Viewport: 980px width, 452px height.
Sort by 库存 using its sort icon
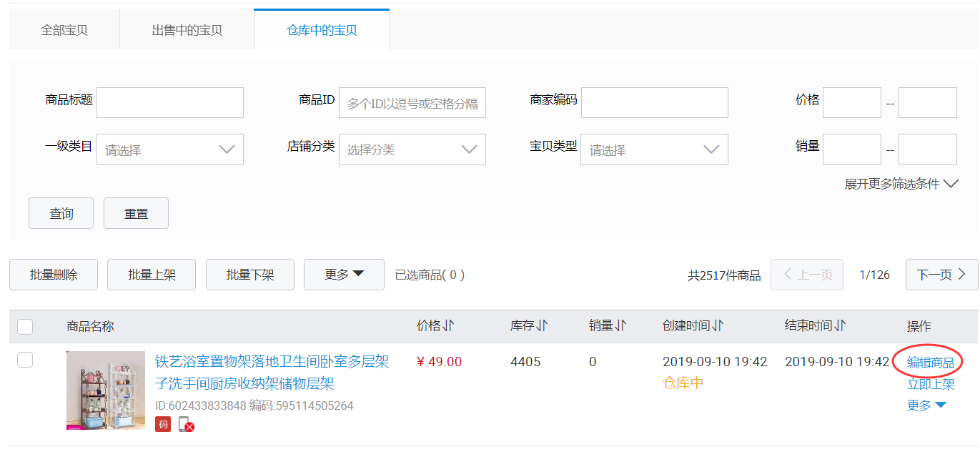tap(541, 326)
